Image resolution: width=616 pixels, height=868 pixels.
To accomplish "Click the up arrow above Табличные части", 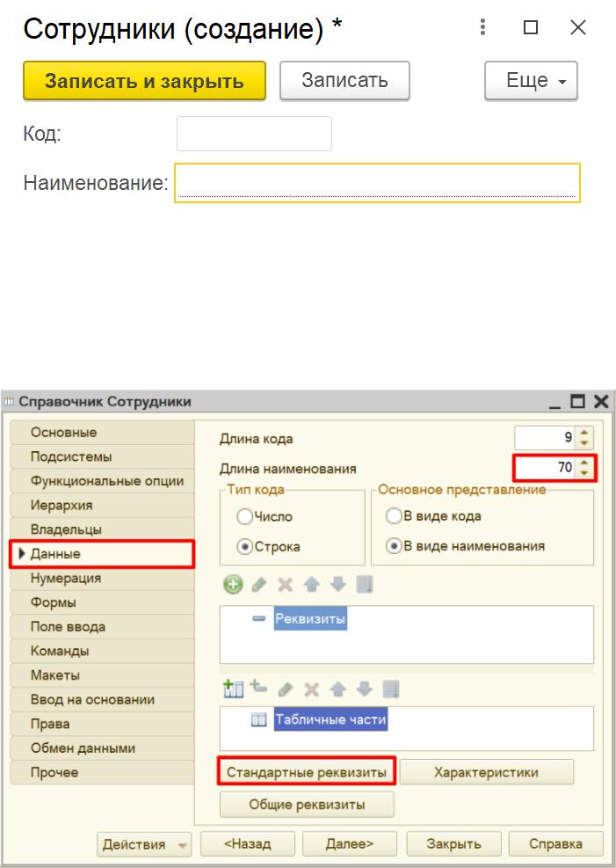I will 337,689.
